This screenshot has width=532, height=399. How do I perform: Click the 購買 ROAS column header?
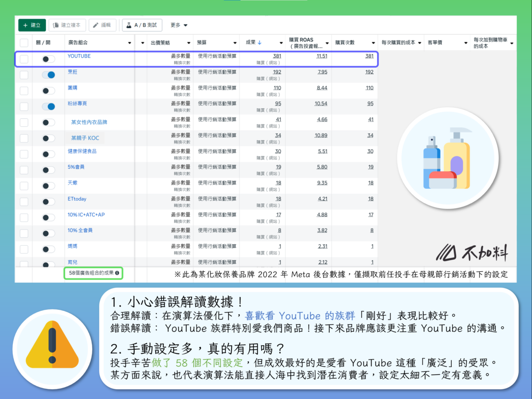(x=305, y=43)
